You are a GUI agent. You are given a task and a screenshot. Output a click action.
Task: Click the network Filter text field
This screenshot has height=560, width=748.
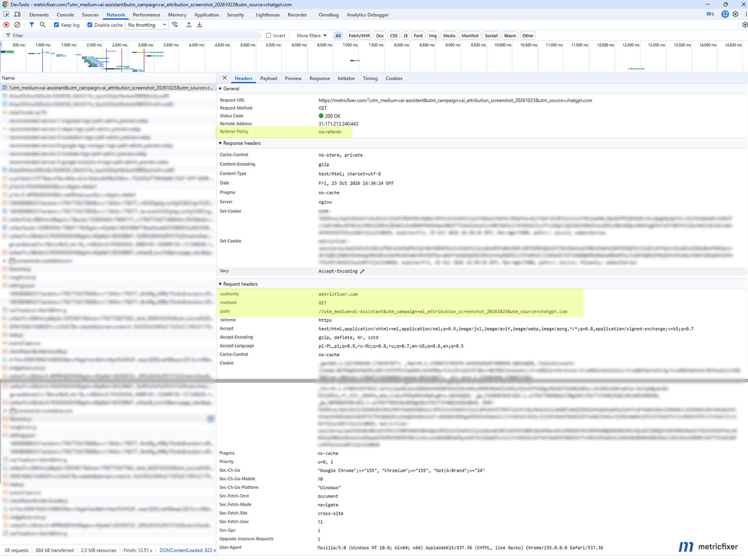132,35
